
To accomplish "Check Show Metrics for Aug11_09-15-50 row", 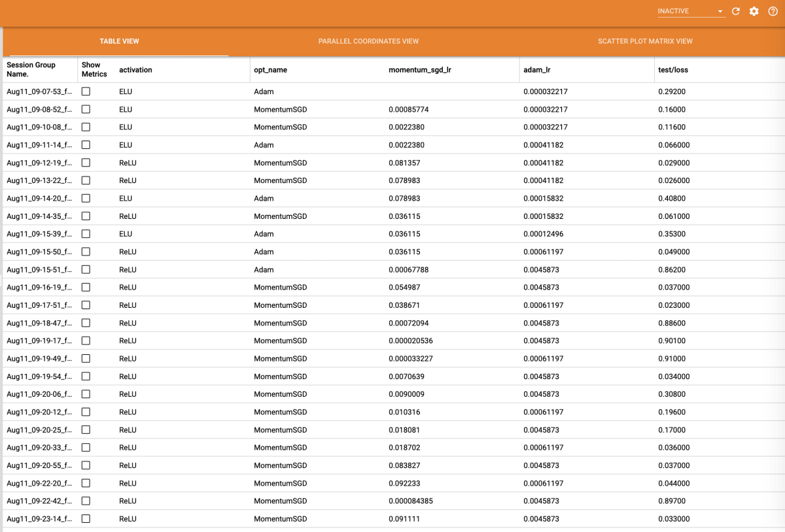I will (x=86, y=252).
